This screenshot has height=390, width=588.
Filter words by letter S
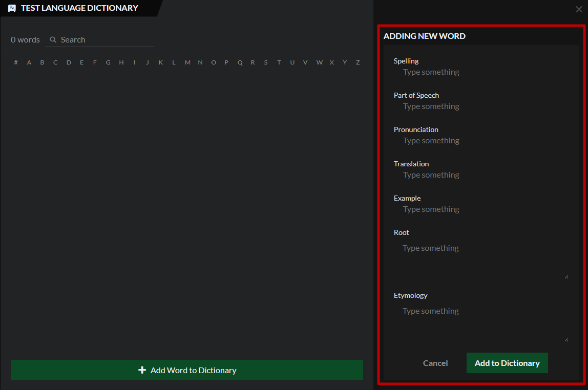[x=266, y=62]
